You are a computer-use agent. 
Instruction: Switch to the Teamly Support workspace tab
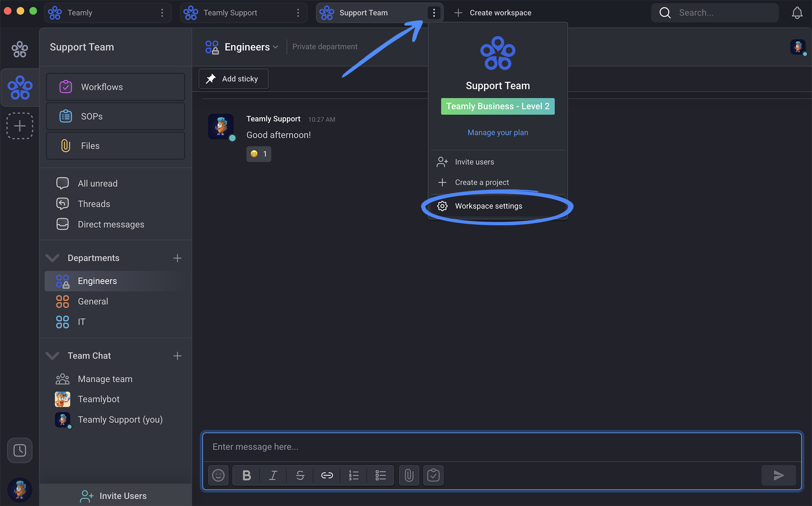pos(243,13)
